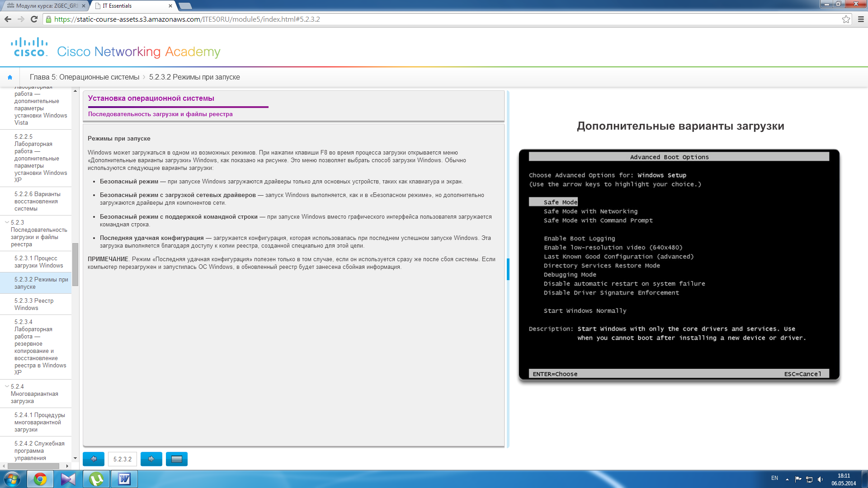Image resolution: width=868 pixels, height=488 pixels.
Task: Click the Безопасный режим bullet term
Action: click(129, 182)
